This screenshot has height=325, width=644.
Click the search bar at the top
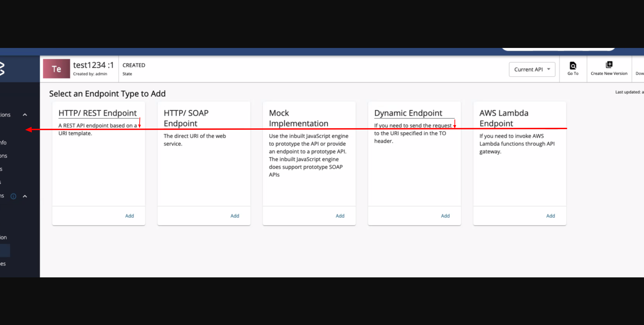point(558,49)
